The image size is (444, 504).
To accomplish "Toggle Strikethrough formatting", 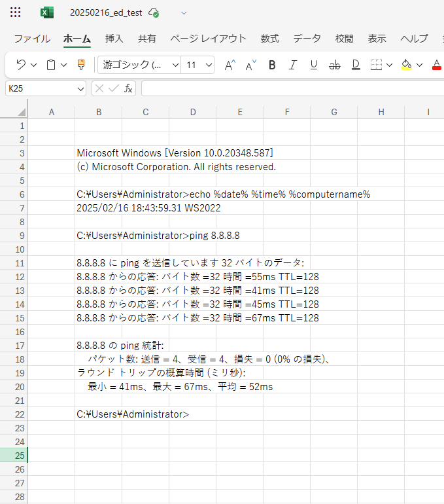I will (334, 65).
